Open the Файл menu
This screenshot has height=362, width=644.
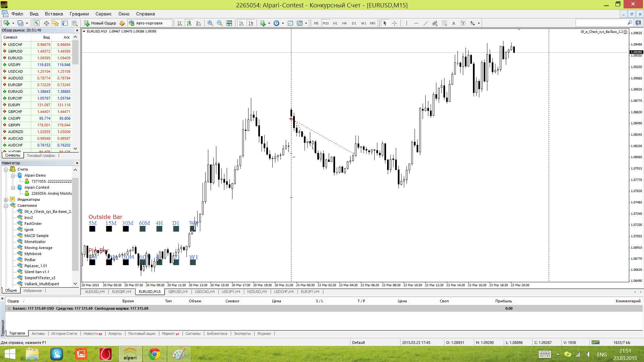click(17, 14)
